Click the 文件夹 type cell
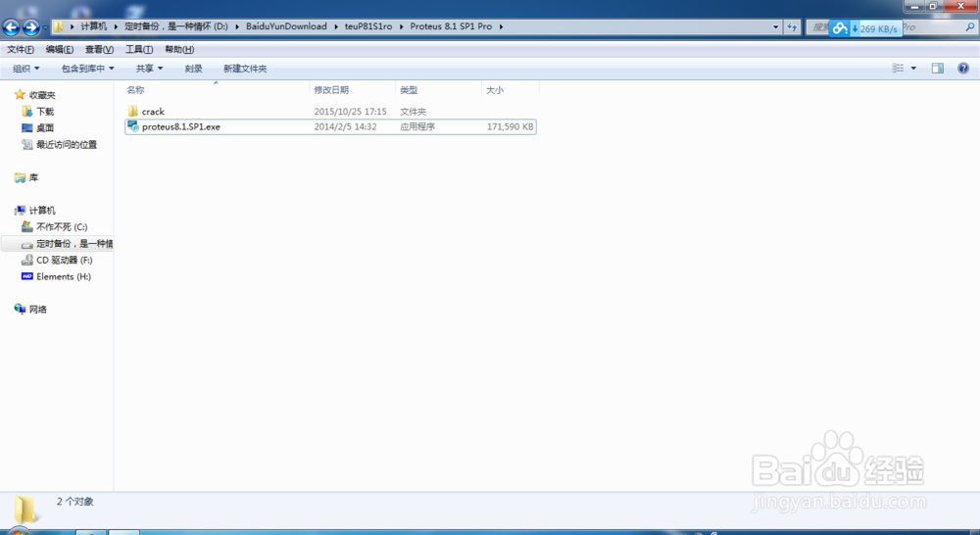The width and height of the screenshot is (980, 535). point(414,112)
